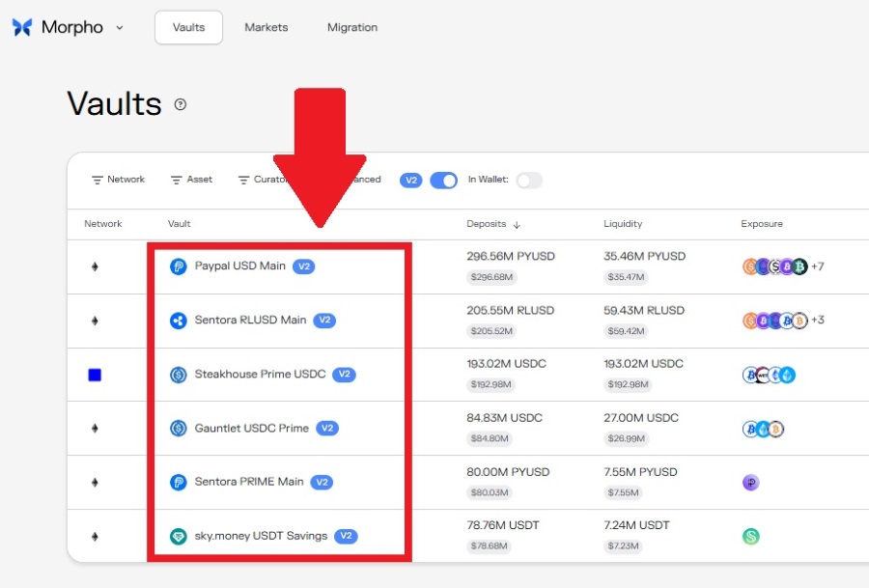Open the Sentora RLUSD Main vault
Screen dimensions: 869x588
point(250,320)
